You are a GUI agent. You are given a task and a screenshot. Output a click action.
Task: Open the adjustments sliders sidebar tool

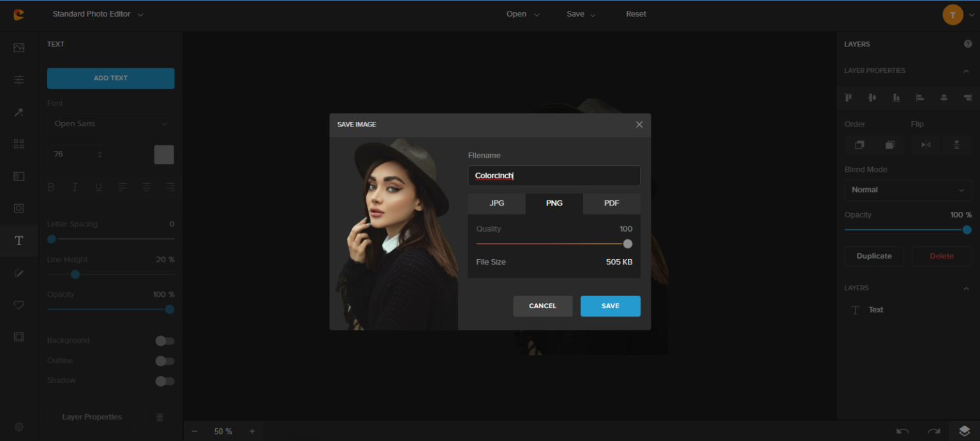pyautogui.click(x=19, y=80)
